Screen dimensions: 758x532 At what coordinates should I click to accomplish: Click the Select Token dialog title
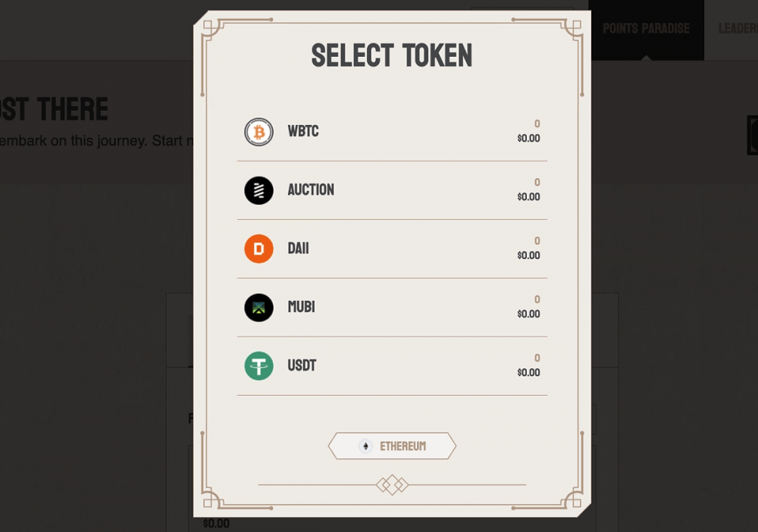coord(392,55)
